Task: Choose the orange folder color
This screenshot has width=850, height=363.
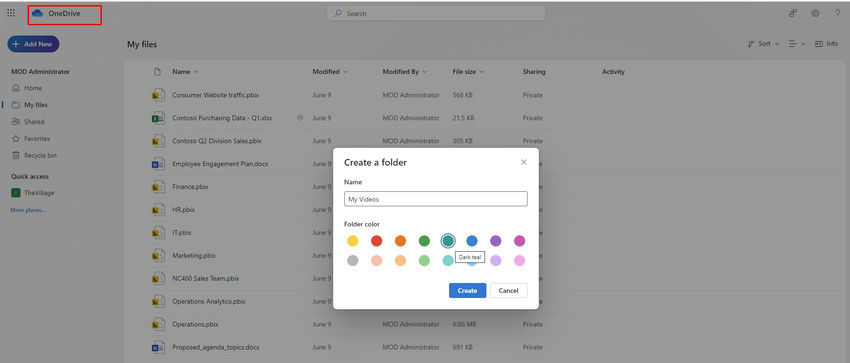Action: [400, 241]
